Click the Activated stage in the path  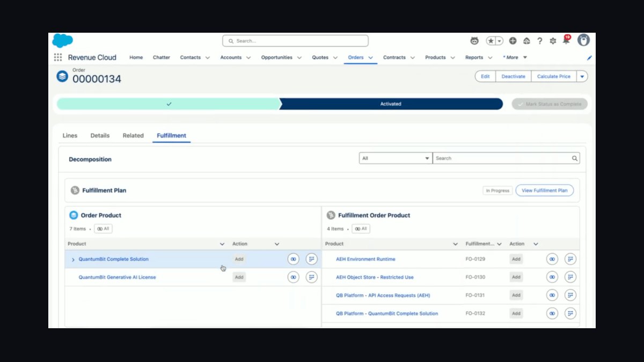pyautogui.click(x=391, y=104)
